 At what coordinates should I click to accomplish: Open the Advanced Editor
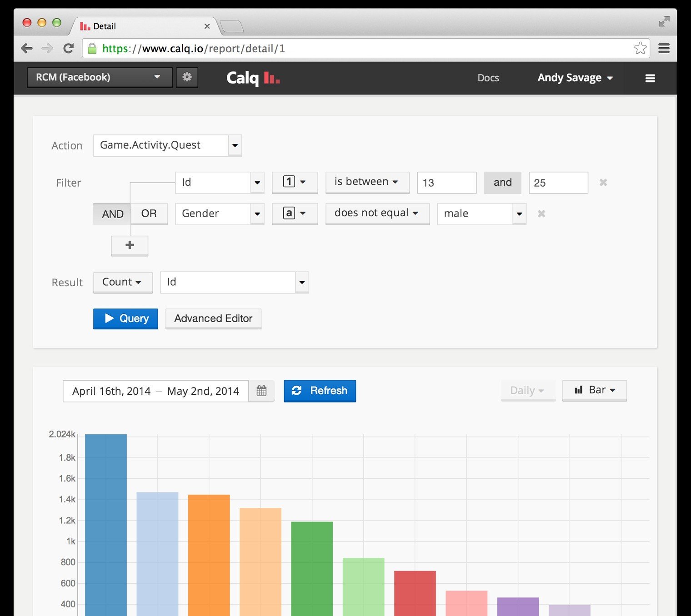(213, 318)
